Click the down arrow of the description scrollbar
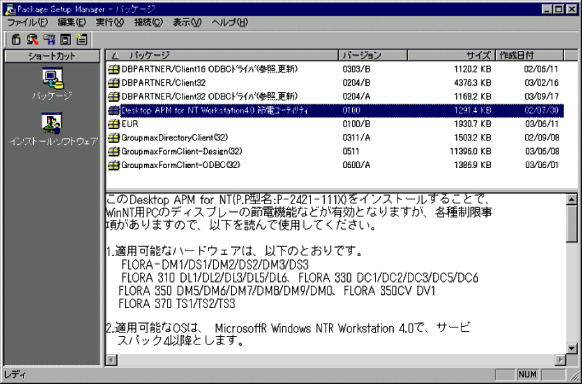Viewport: 582px width, 384px height. pos(572,348)
